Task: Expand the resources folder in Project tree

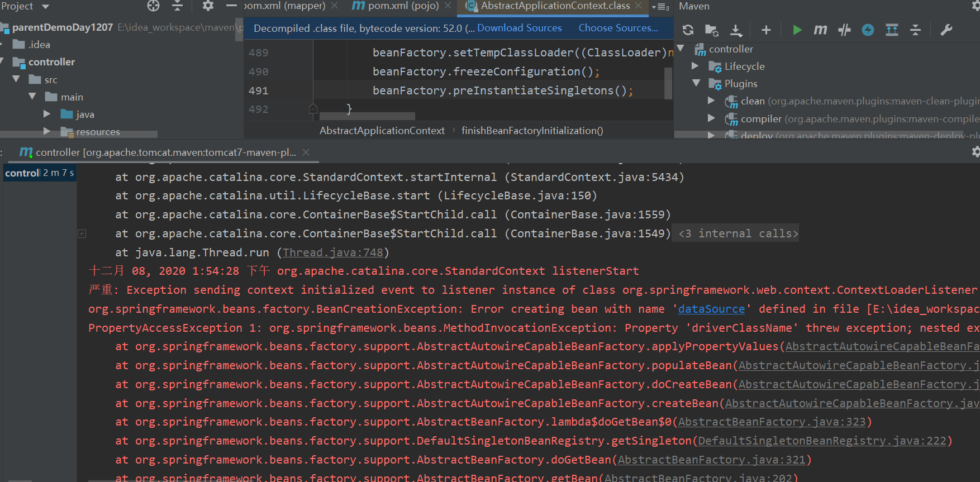Action: pos(47,131)
